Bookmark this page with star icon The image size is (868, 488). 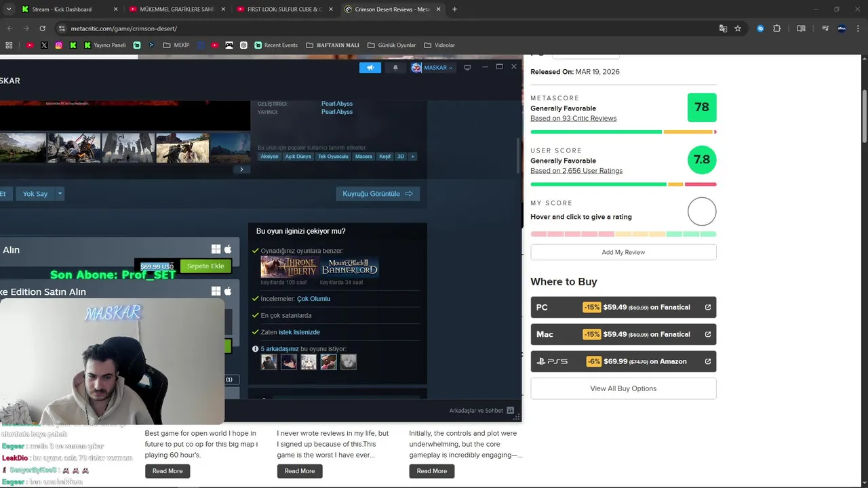click(738, 28)
